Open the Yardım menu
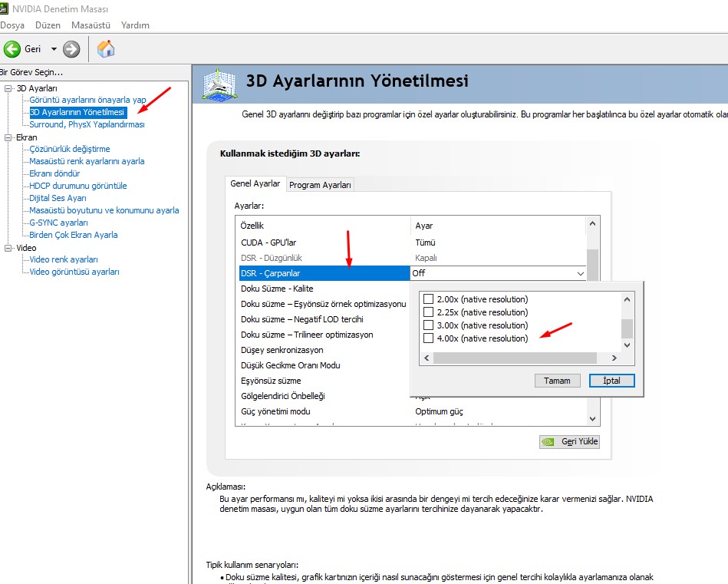728x584 pixels. pos(135,25)
